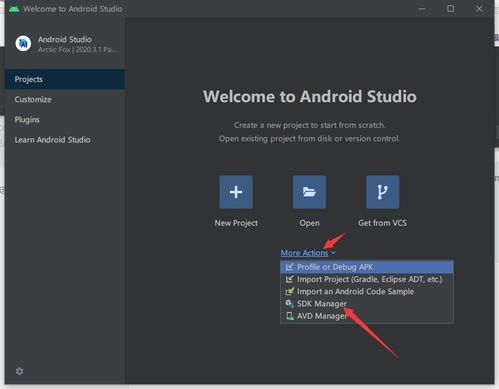Collapse the More Actions chevron arrow

pos(333,253)
